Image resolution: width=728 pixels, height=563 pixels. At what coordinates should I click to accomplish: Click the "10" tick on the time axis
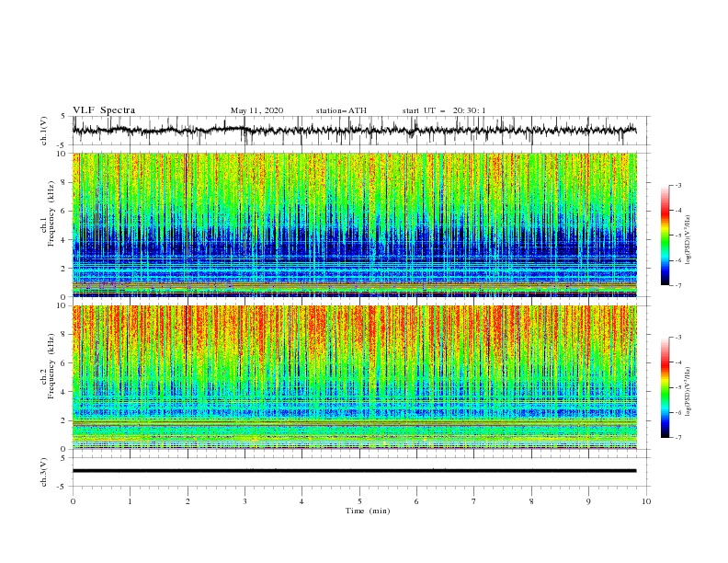point(646,501)
